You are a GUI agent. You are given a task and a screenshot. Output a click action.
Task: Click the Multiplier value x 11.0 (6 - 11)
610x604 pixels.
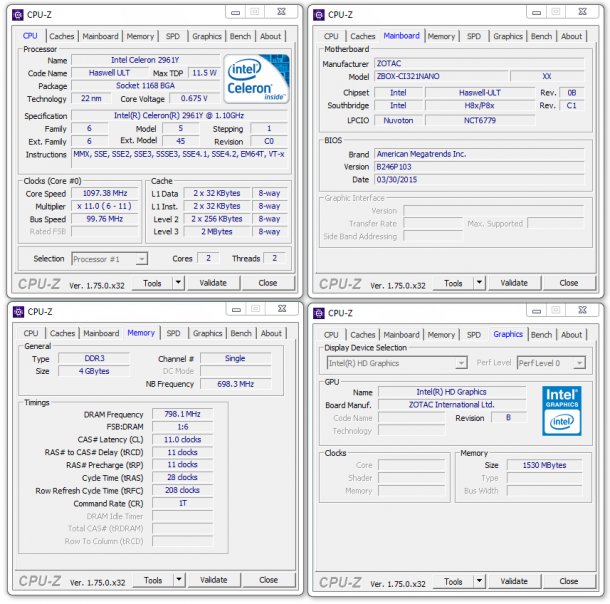click(105, 206)
